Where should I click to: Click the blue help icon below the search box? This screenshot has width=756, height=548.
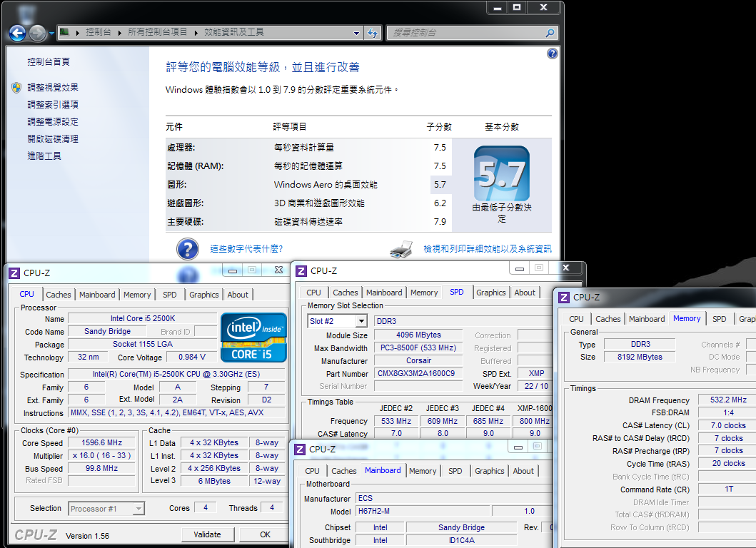coord(552,54)
